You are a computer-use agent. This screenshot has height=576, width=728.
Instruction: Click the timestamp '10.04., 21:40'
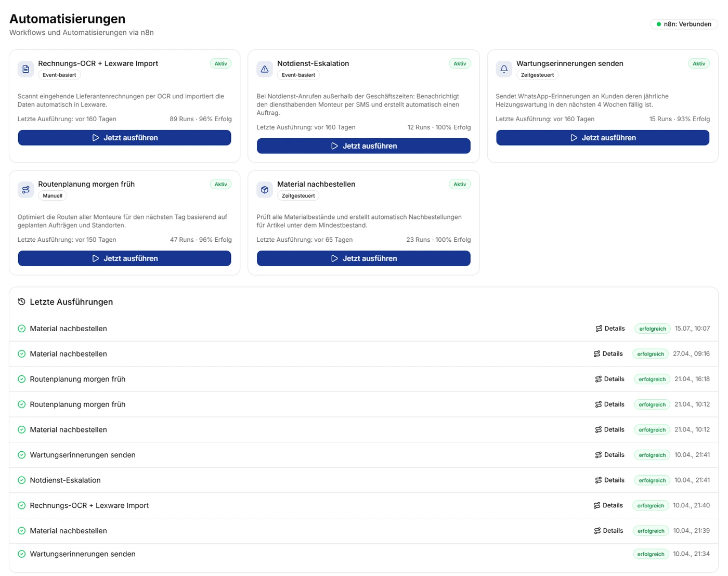coord(692,505)
